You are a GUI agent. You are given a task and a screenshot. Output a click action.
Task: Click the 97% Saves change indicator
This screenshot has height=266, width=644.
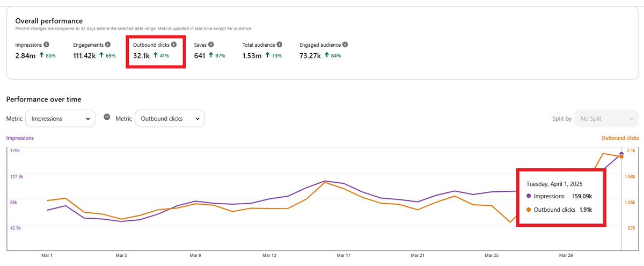[217, 55]
